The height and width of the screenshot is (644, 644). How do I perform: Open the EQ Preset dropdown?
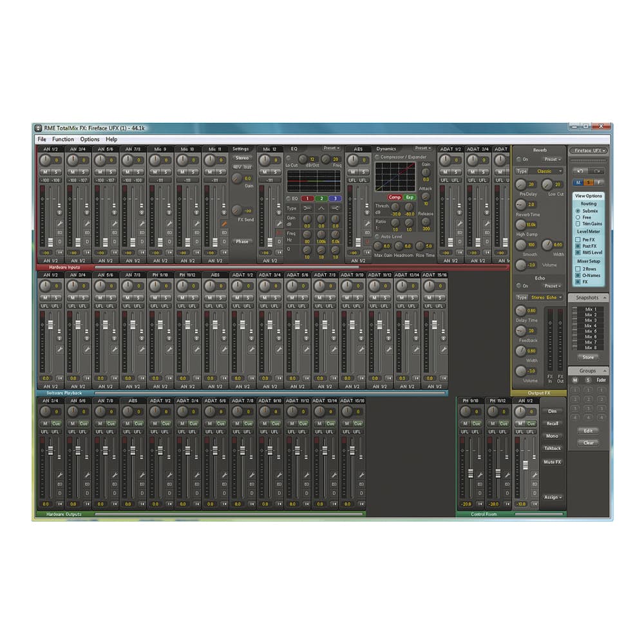[x=332, y=148]
